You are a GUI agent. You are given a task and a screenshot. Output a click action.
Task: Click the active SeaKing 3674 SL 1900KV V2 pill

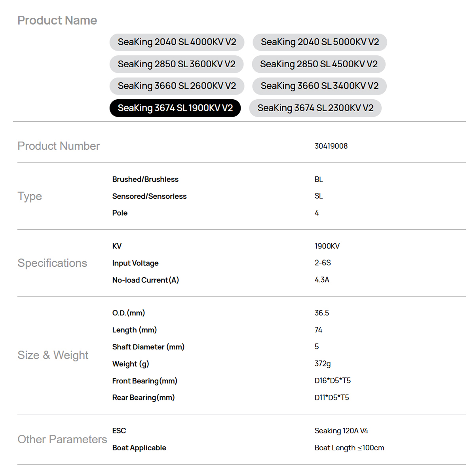(x=175, y=108)
